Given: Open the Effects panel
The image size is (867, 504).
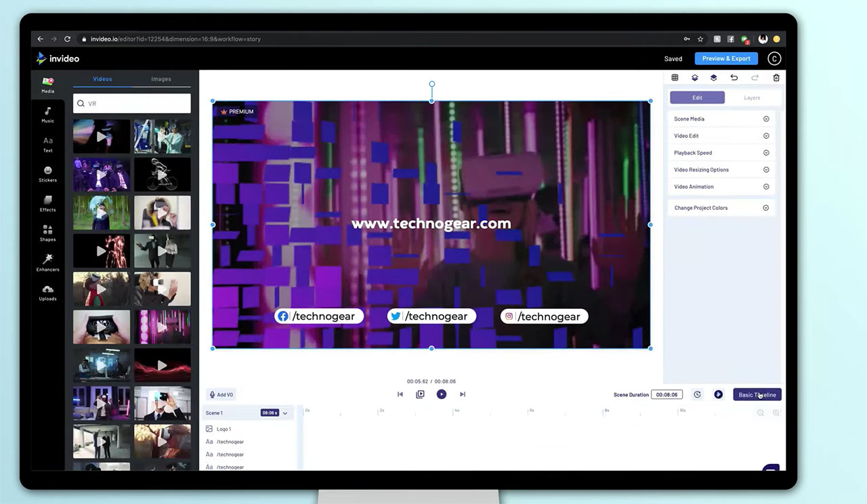Looking at the screenshot, I should (47, 203).
